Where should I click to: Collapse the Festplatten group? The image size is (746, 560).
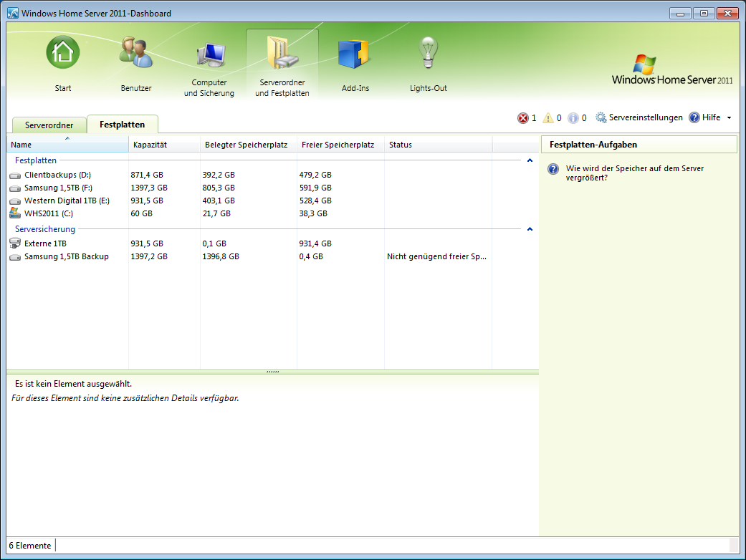530,160
